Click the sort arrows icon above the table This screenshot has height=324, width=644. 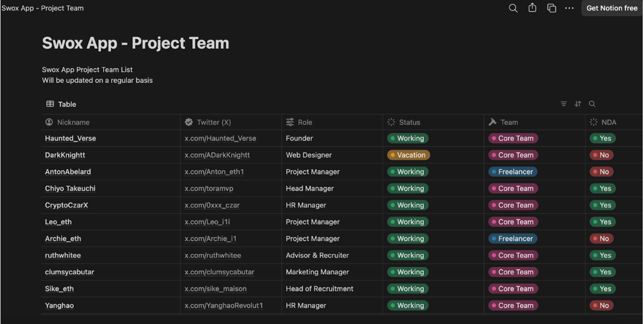[x=578, y=103]
